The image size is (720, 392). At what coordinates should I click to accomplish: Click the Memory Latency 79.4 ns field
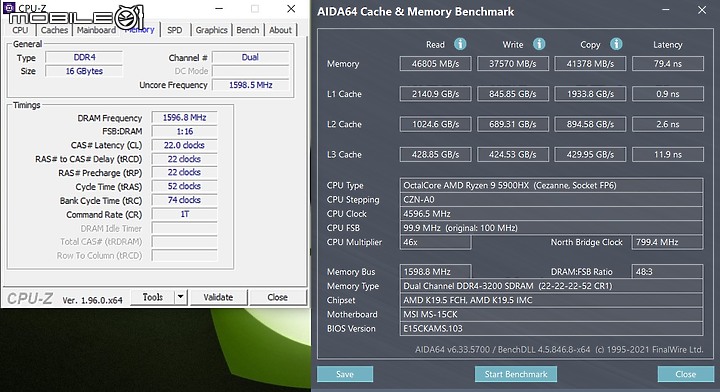[668, 64]
